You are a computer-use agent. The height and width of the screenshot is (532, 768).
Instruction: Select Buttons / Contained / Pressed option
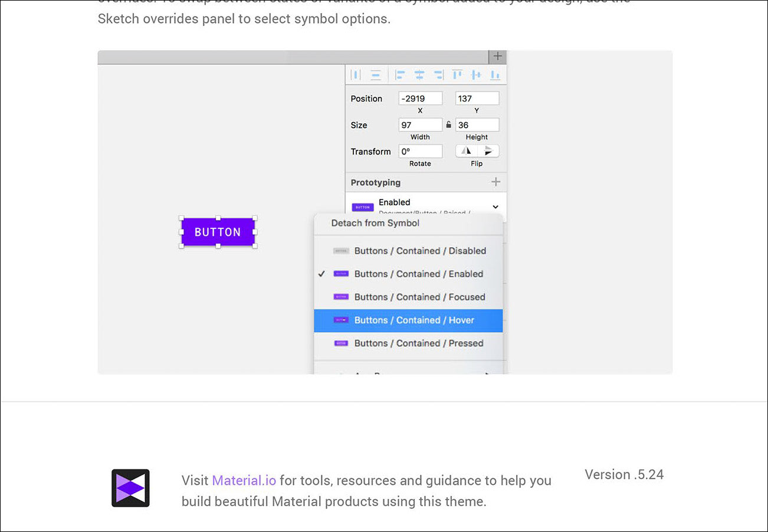pyautogui.click(x=408, y=343)
